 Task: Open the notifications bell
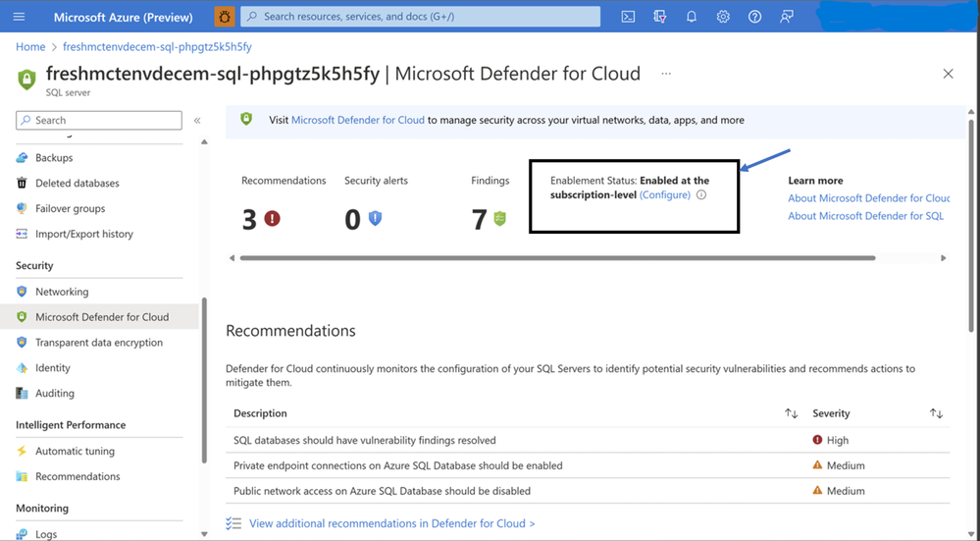pyautogui.click(x=692, y=17)
